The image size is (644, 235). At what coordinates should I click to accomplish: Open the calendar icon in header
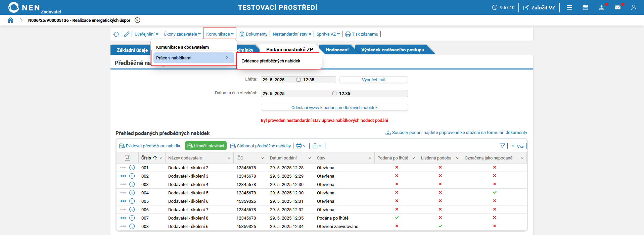tap(585, 7)
